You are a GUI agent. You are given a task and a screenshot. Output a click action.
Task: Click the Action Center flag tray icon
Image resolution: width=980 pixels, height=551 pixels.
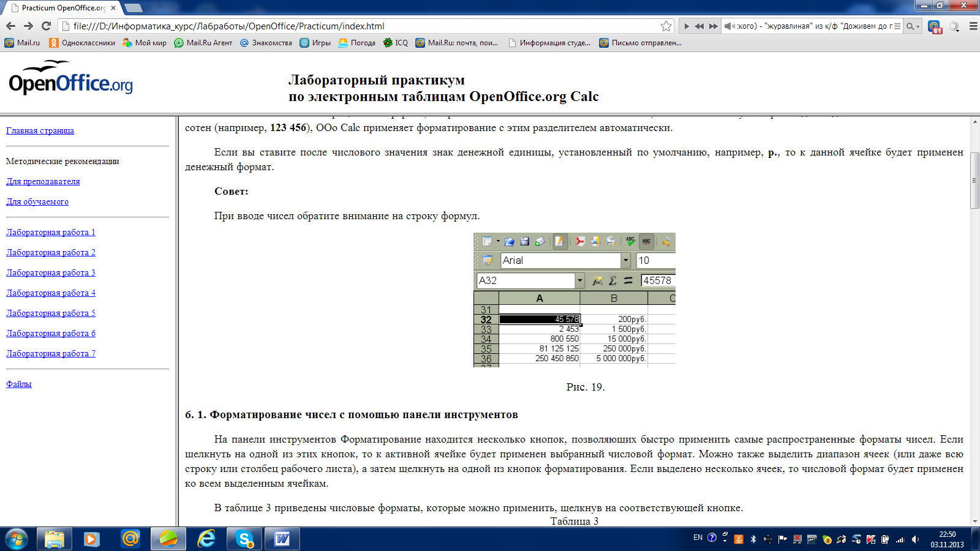tap(783, 539)
